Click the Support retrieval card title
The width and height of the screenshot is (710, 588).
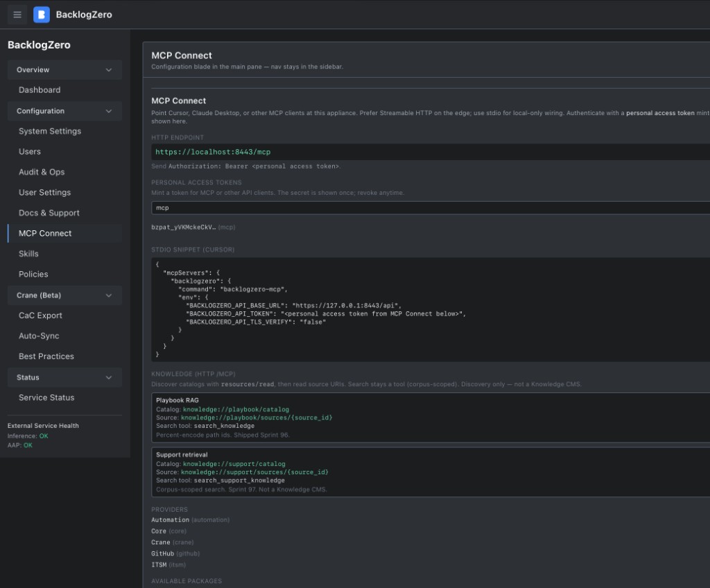pyautogui.click(x=182, y=455)
